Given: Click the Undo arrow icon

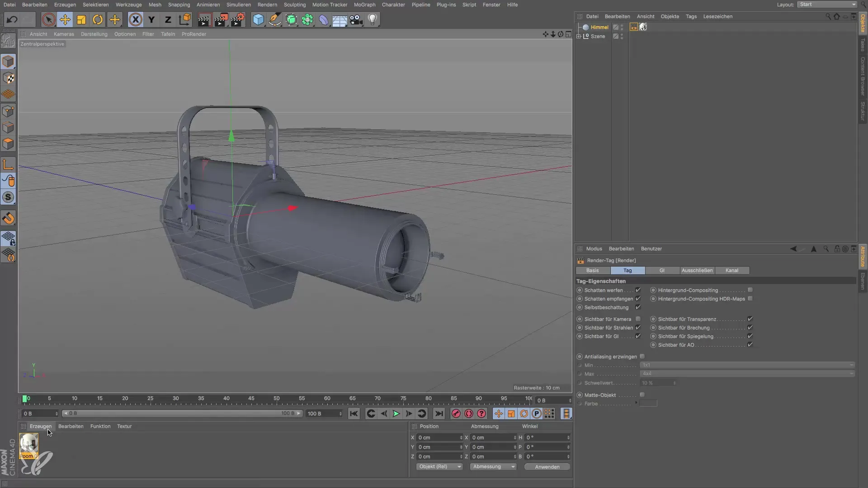Looking at the screenshot, I should pyautogui.click(x=12, y=19).
